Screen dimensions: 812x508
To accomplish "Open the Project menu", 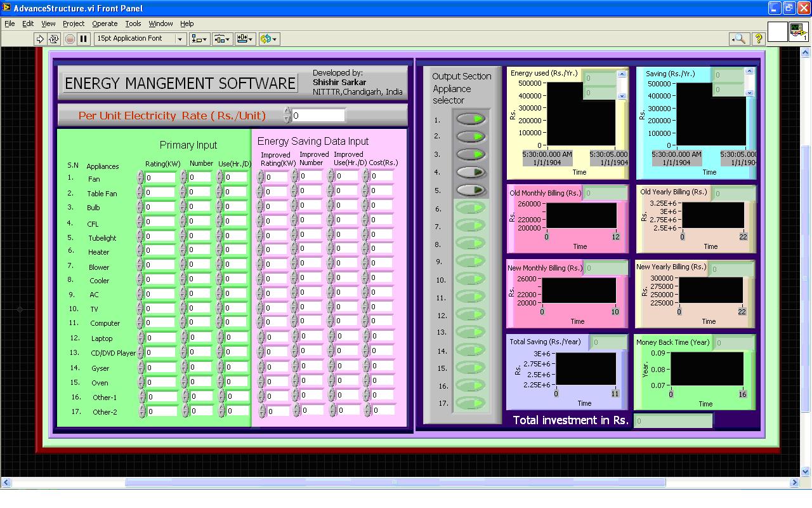I will 74,23.
